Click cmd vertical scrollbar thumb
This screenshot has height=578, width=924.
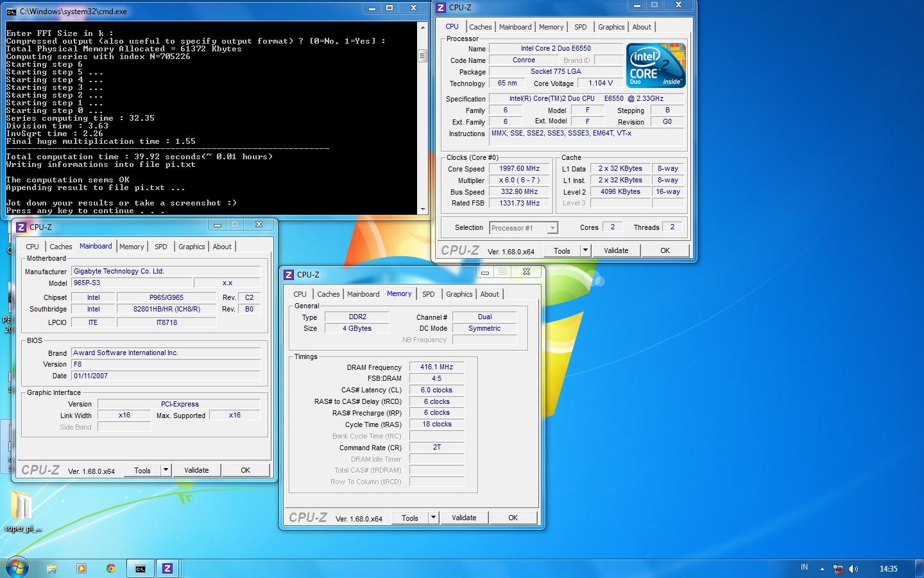422,56
